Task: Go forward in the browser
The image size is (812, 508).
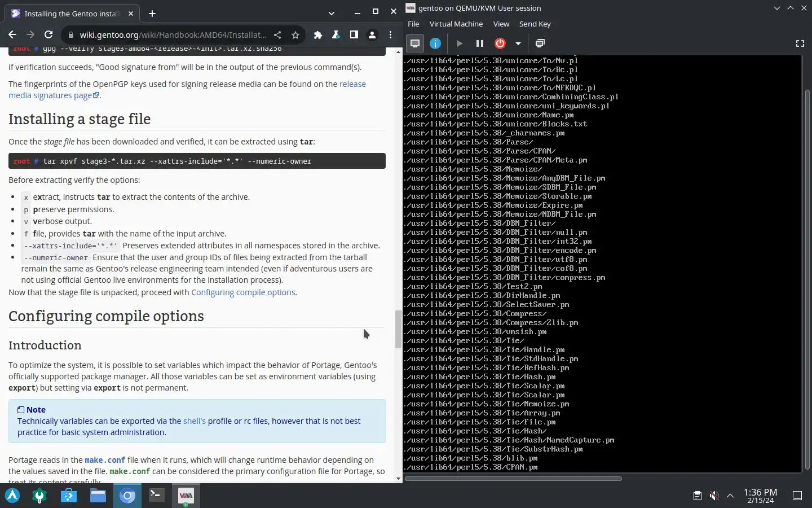Action: (30, 35)
